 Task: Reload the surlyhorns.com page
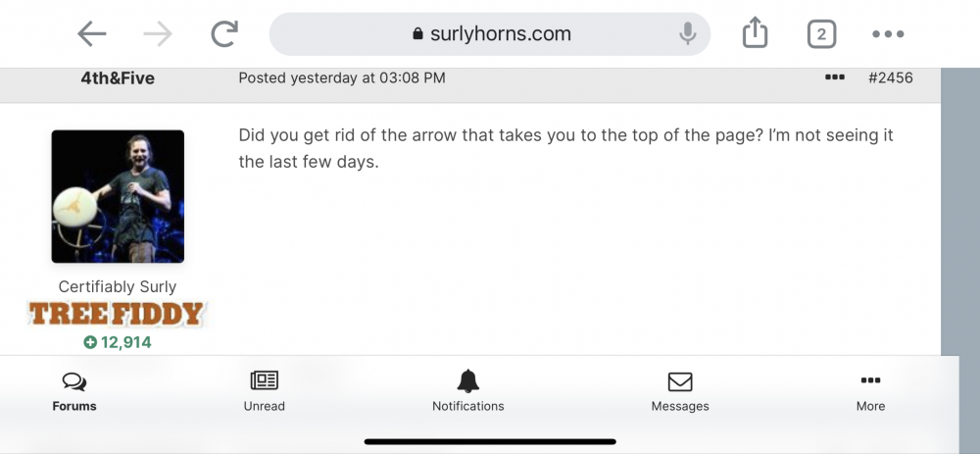coord(225,34)
